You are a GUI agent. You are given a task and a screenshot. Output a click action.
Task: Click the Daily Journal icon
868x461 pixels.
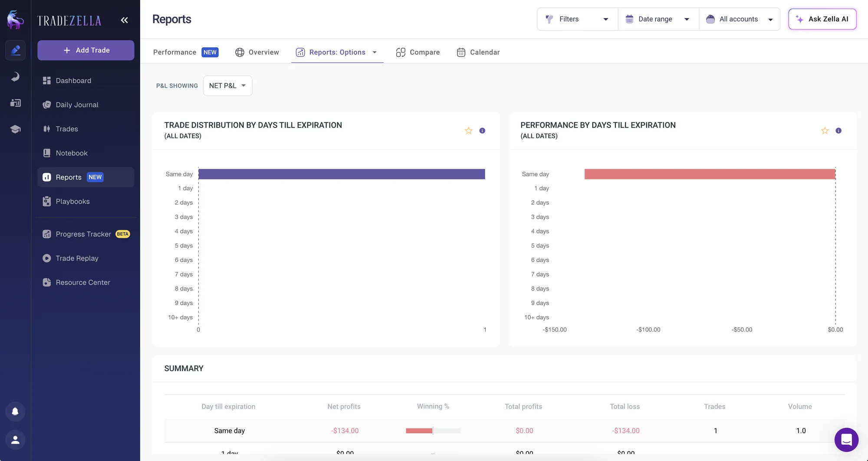click(x=47, y=105)
